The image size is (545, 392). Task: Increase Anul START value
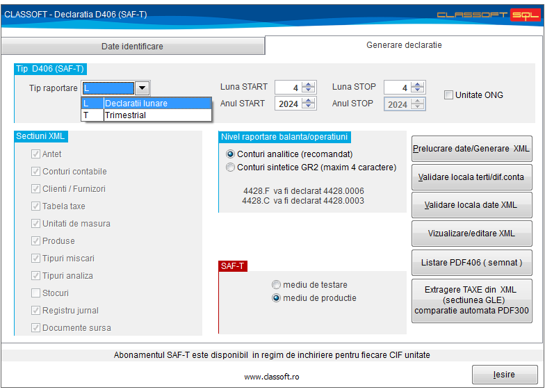309,100
